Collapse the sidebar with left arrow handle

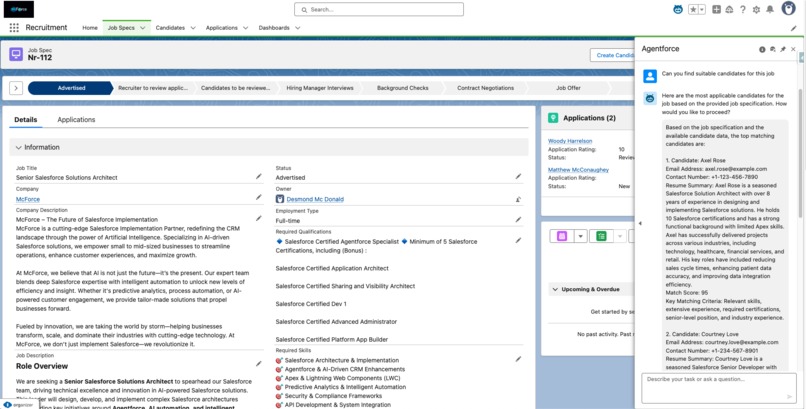click(640, 224)
